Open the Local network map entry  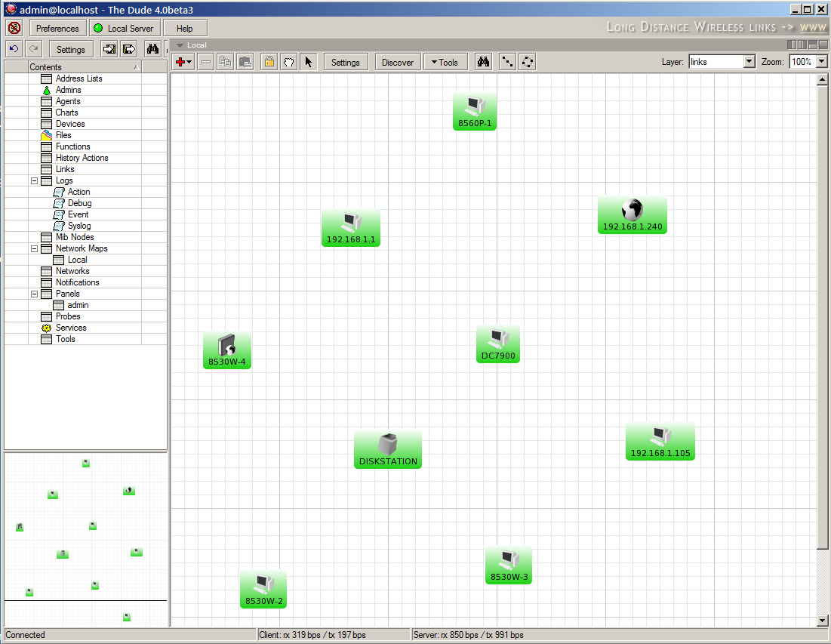coord(77,260)
